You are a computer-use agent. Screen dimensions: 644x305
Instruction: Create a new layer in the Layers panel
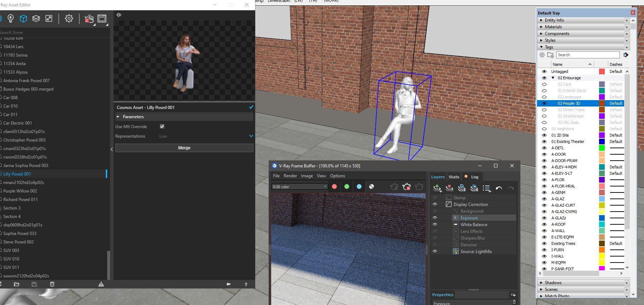pyautogui.click(x=437, y=188)
